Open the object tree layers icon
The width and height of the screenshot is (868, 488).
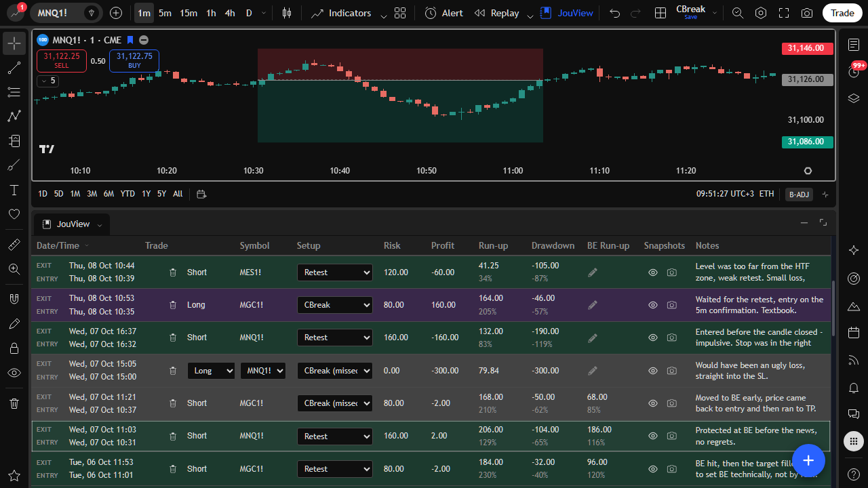(x=854, y=98)
